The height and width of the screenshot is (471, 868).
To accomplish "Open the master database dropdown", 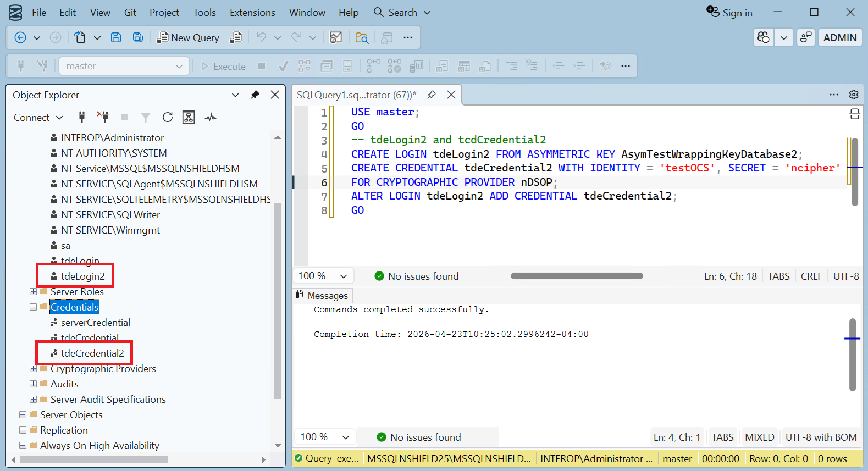I will 124,66.
